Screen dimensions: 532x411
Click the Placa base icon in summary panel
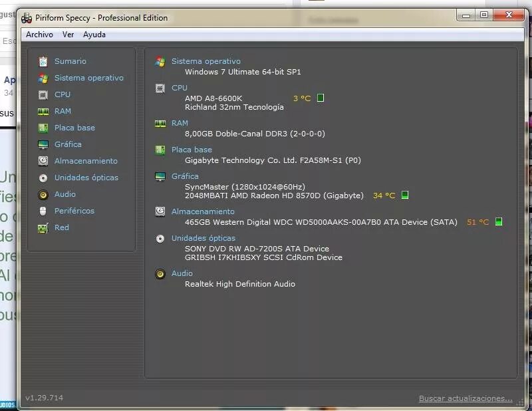[x=160, y=150]
